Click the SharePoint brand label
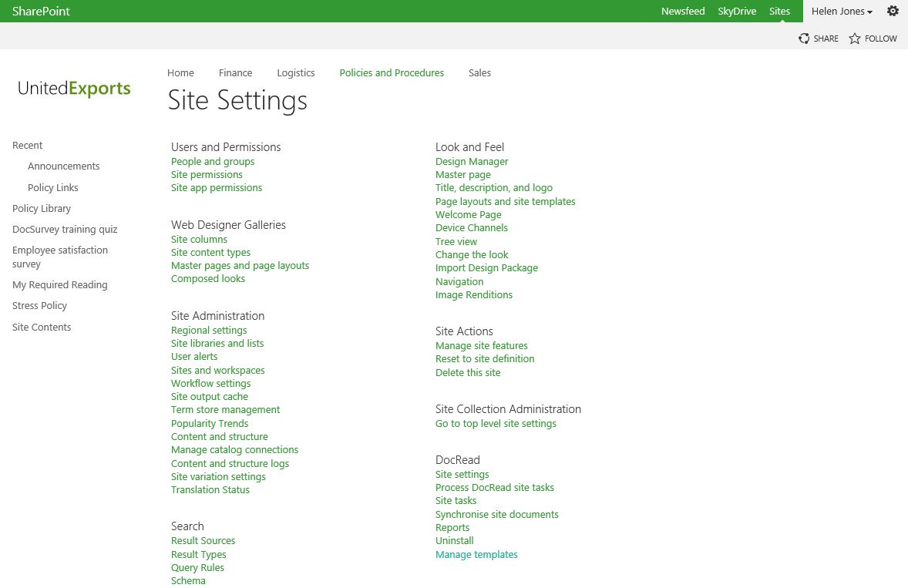The height and width of the screenshot is (588, 908). tap(41, 12)
